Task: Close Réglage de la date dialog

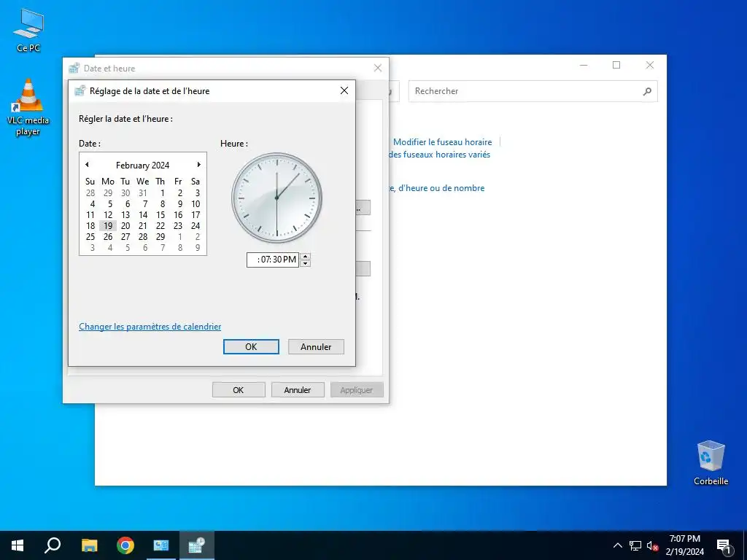Action: 344,90
